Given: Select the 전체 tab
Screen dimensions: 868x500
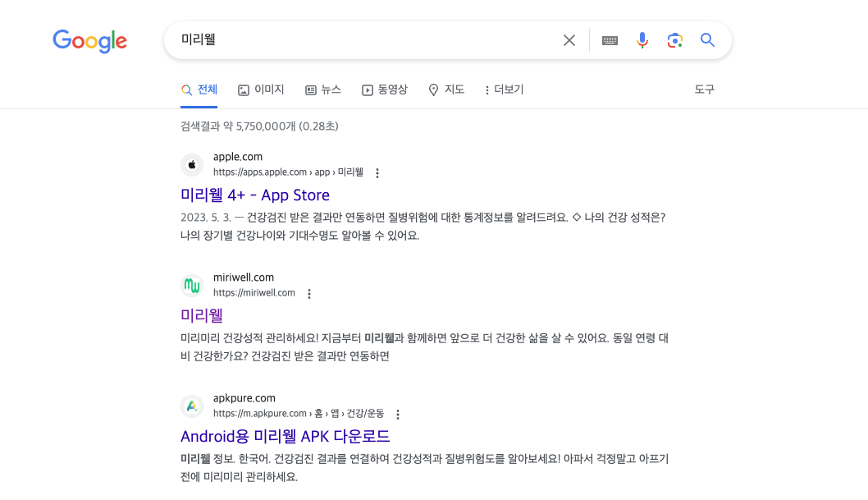Looking at the screenshot, I should [199, 89].
